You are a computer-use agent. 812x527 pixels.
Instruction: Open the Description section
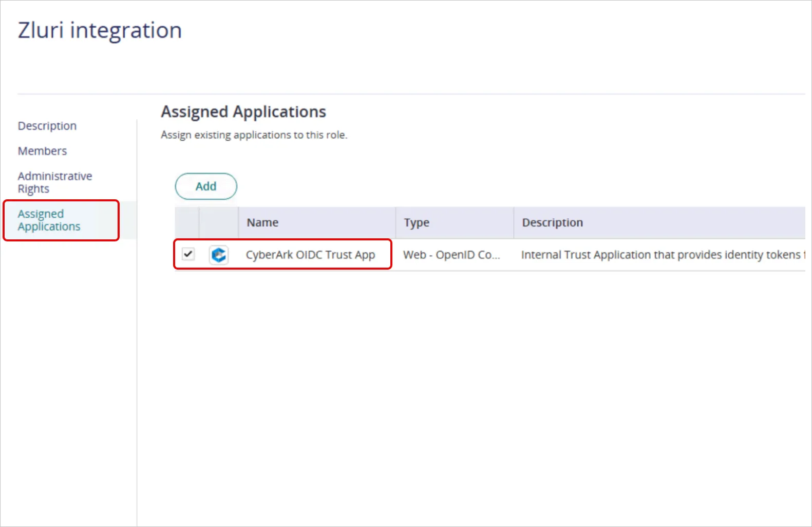[47, 126]
